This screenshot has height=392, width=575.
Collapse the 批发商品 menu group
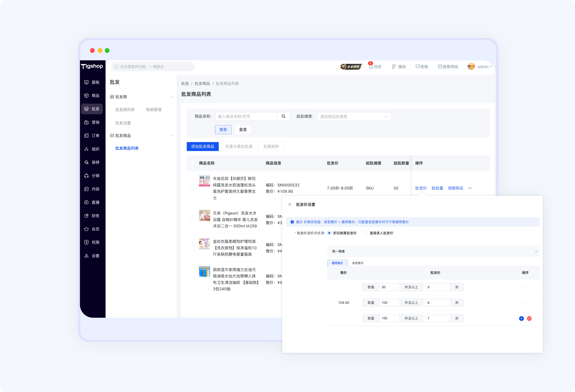[172, 136]
